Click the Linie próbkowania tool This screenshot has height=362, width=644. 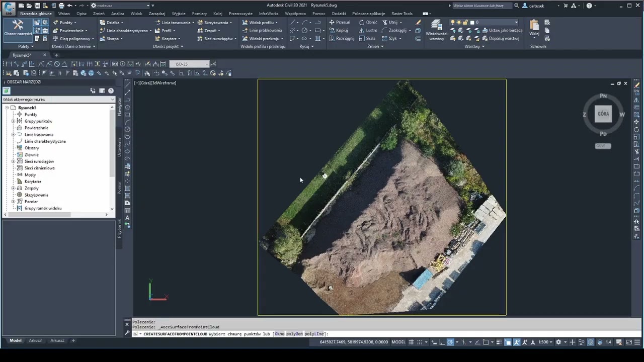pyautogui.click(x=262, y=30)
